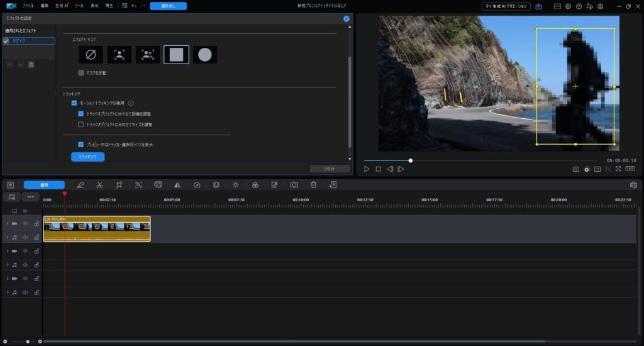The height and width of the screenshot is (346, 644).
Task: Hide video track 1 using eye icon
Action: pos(26,223)
